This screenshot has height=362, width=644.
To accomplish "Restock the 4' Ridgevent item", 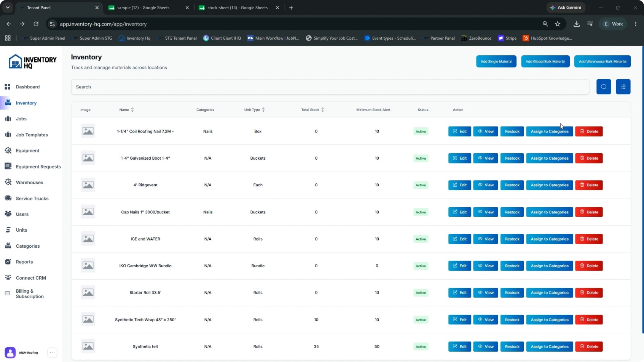I will tap(512, 185).
